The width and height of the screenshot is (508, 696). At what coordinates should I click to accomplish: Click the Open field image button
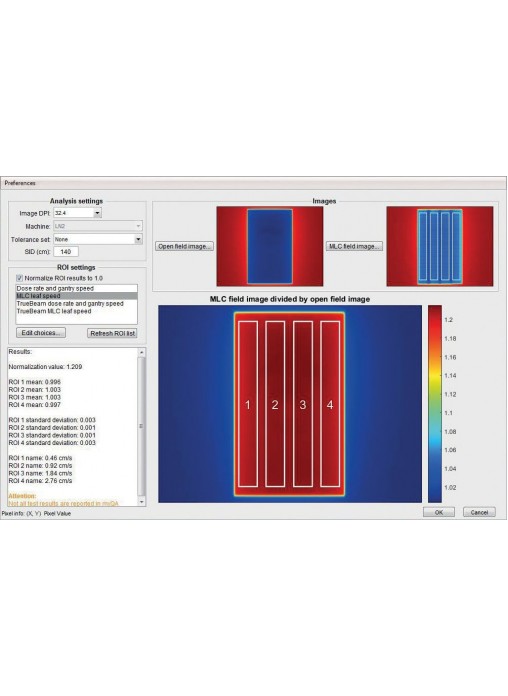click(184, 246)
